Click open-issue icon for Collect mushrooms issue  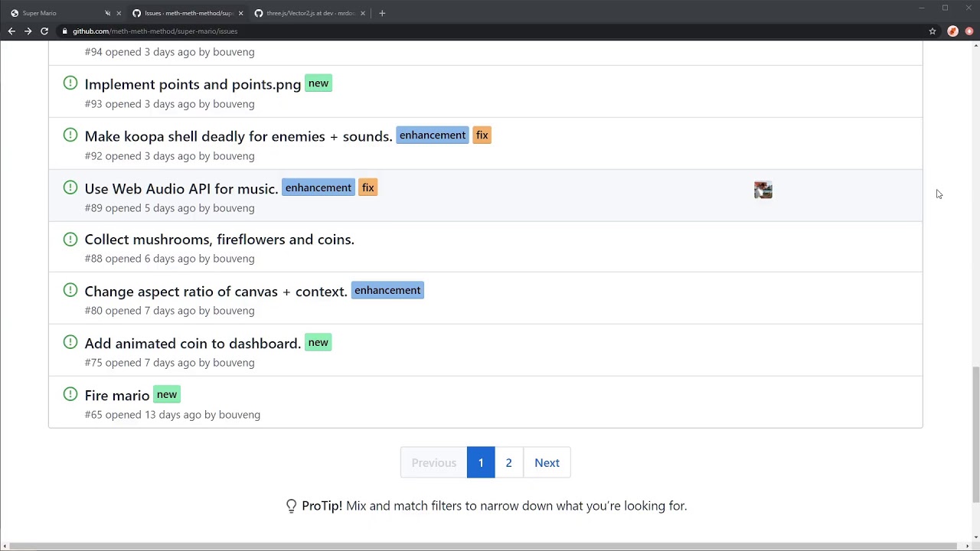coord(70,239)
